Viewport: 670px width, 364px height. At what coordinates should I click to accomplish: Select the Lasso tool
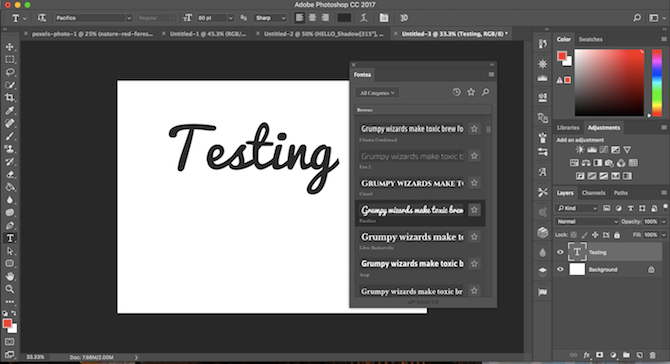pos(10,72)
